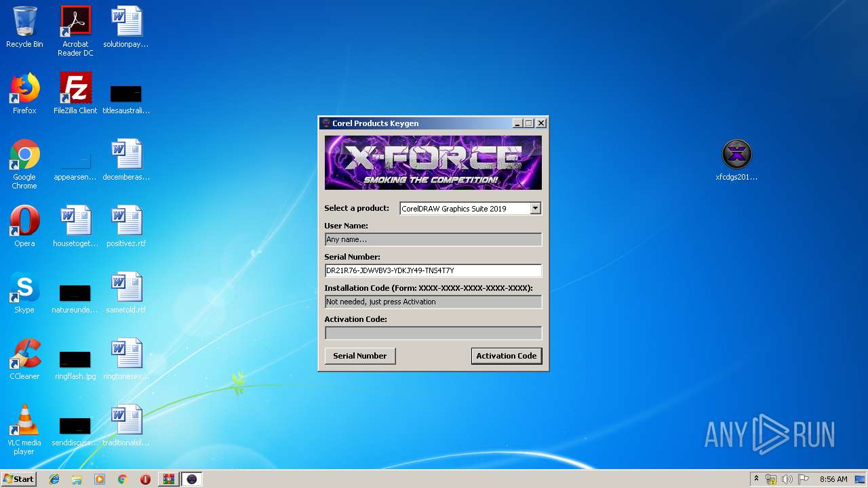Launch Google Chrome desktop shortcut
The width and height of the screenshot is (868, 488).
pos(24,164)
